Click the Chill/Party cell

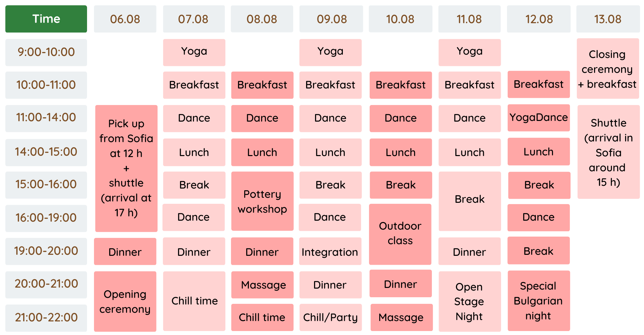(x=331, y=317)
